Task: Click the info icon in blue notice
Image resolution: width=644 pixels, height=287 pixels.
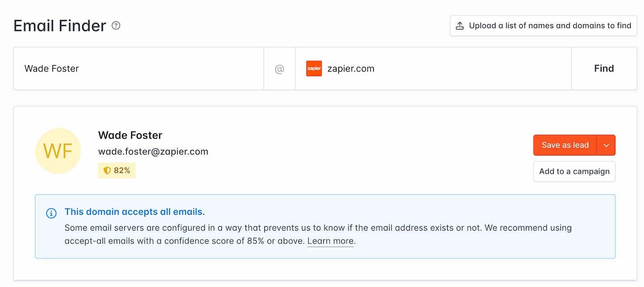Action: [x=51, y=213]
